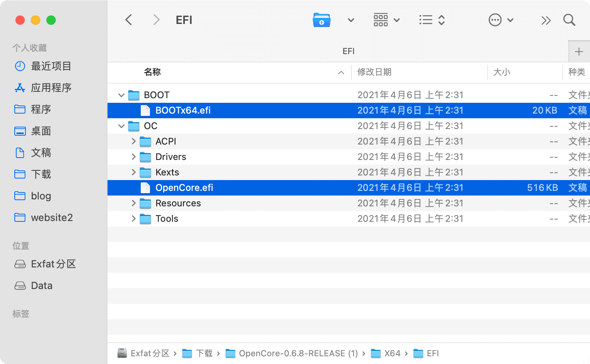Expand the Tools folder

[x=133, y=219]
